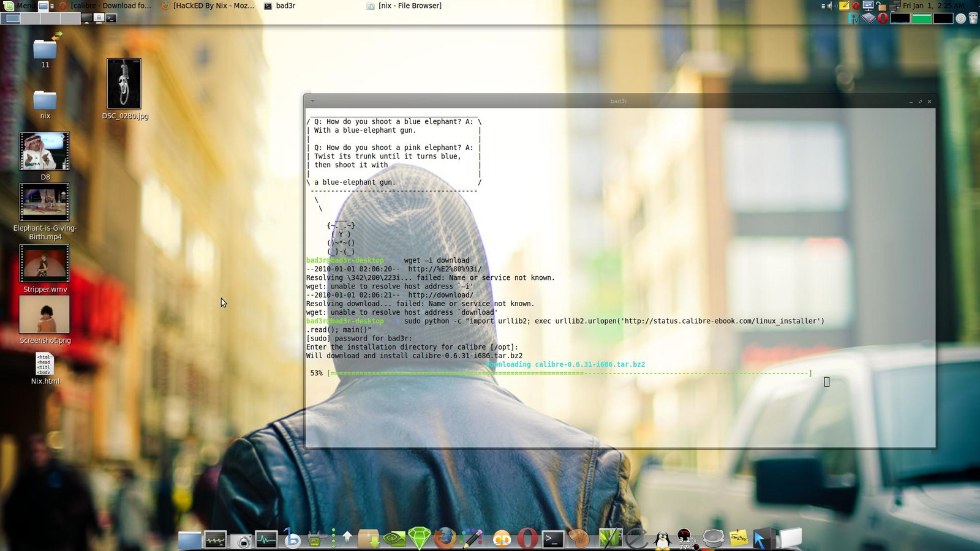Screen dimensions: 980x551
Task: Launch the blue 'b' Bluetooth dock icon
Action: pos(293,539)
